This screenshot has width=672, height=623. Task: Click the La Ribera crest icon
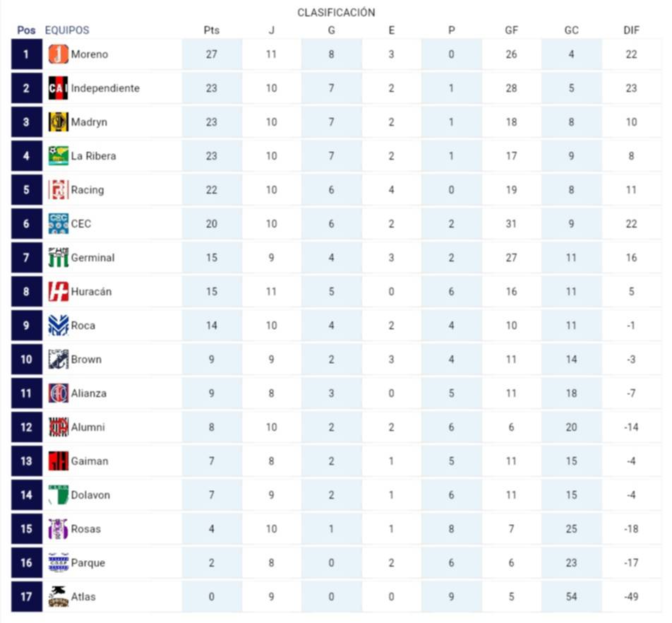tap(58, 156)
